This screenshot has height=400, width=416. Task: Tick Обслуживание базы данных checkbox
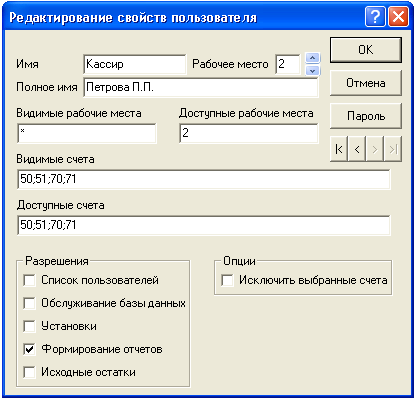(29, 303)
